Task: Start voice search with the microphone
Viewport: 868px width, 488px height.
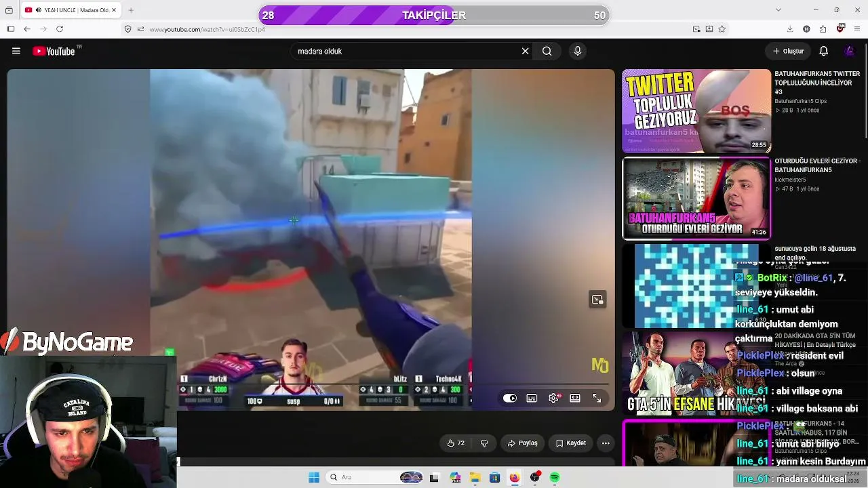Action: (x=578, y=51)
